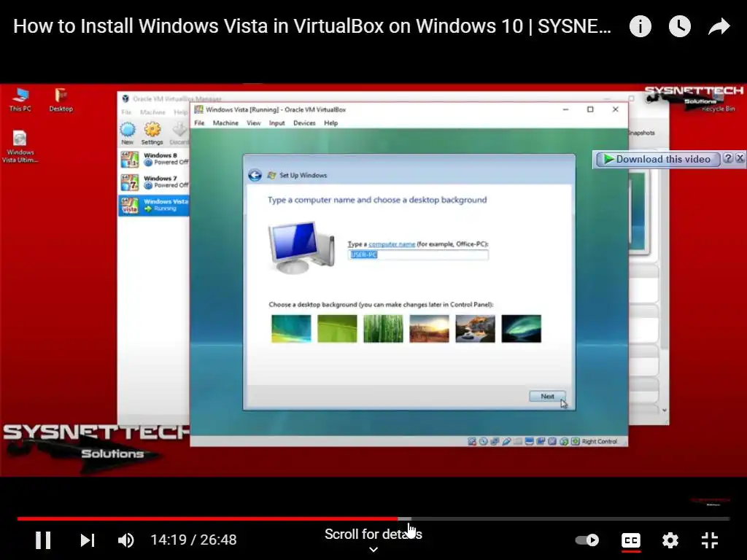This screenshot has height=560, width=747.
Task: Mute the video volume
Action: coord(125,540)
